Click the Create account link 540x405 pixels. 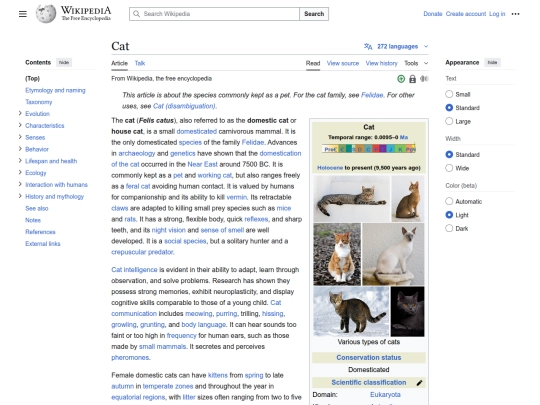click(466, 14)
